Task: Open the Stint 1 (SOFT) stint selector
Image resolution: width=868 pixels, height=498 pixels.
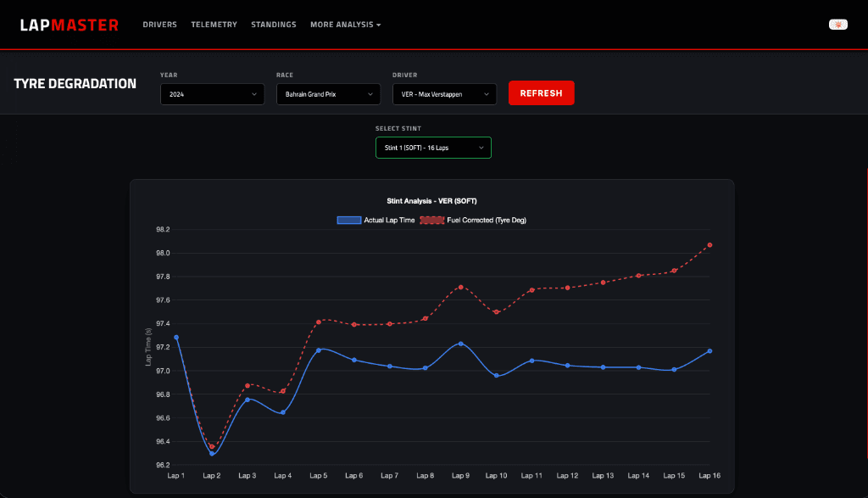Action: (433, 147)
